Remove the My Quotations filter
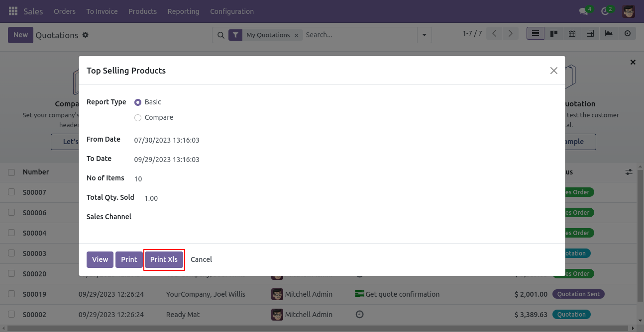Screen dimensions: 644x332 [296, 35]
